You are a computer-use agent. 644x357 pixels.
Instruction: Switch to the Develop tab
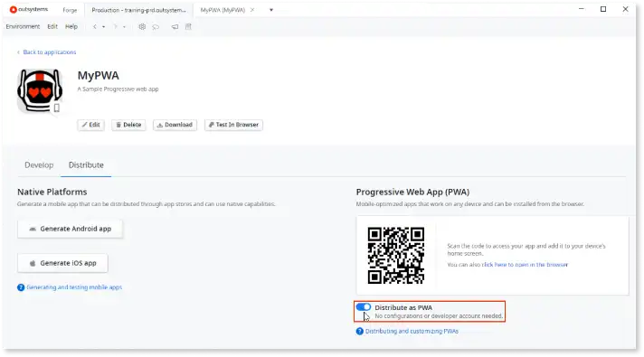[39, 165]
